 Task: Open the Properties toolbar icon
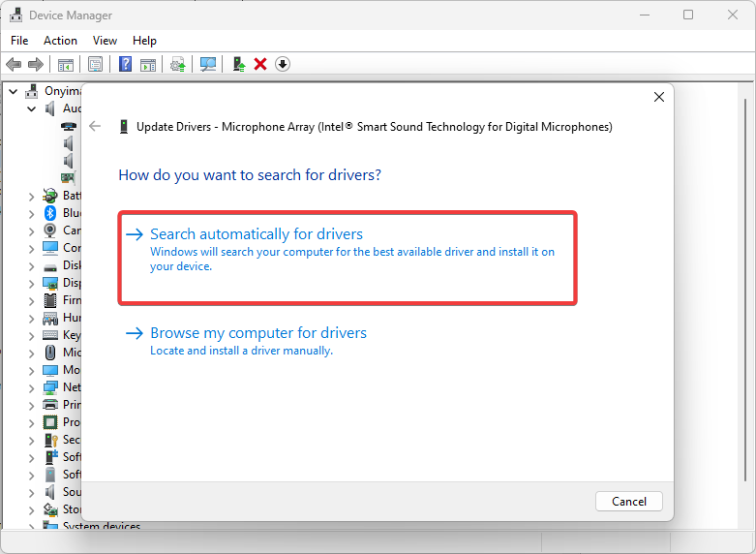95,64
